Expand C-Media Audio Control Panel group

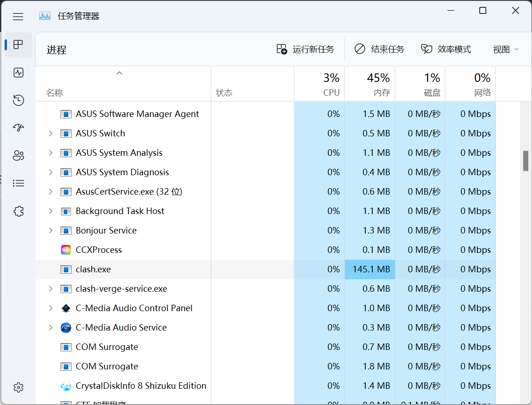tap(50, 308)
